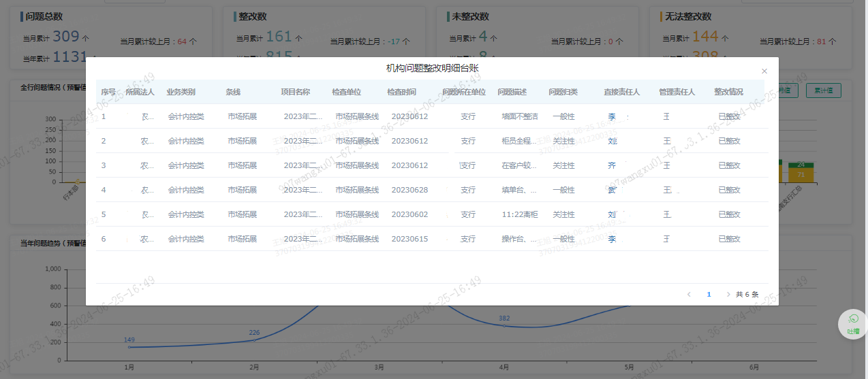Click the 共 6 条 total count text
868x379 pixels.
pos(747,295)
